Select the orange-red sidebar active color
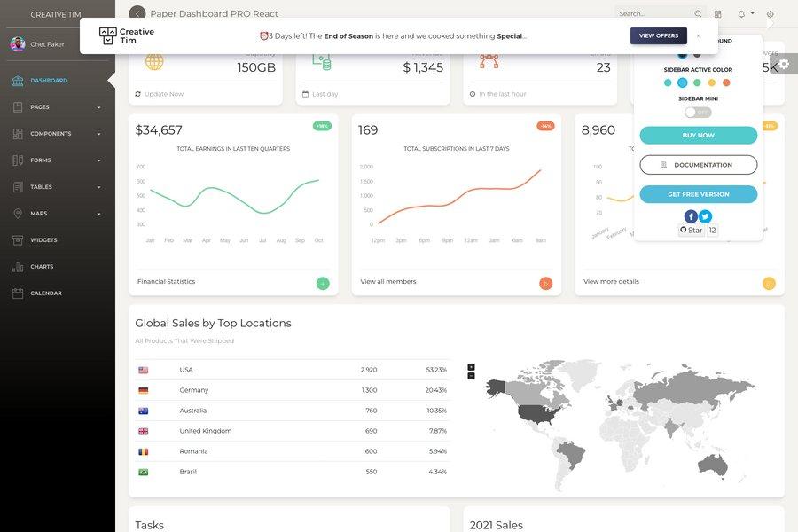The height and width of the screenshot is (532, 798). click(x=726, y=82)
